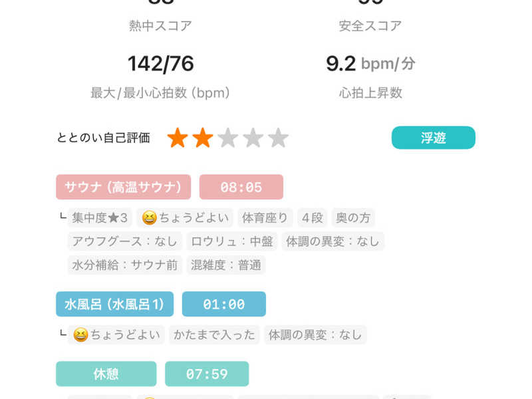
Task: Tap the かたまで入った tag
Action: [x=214, y=334]
